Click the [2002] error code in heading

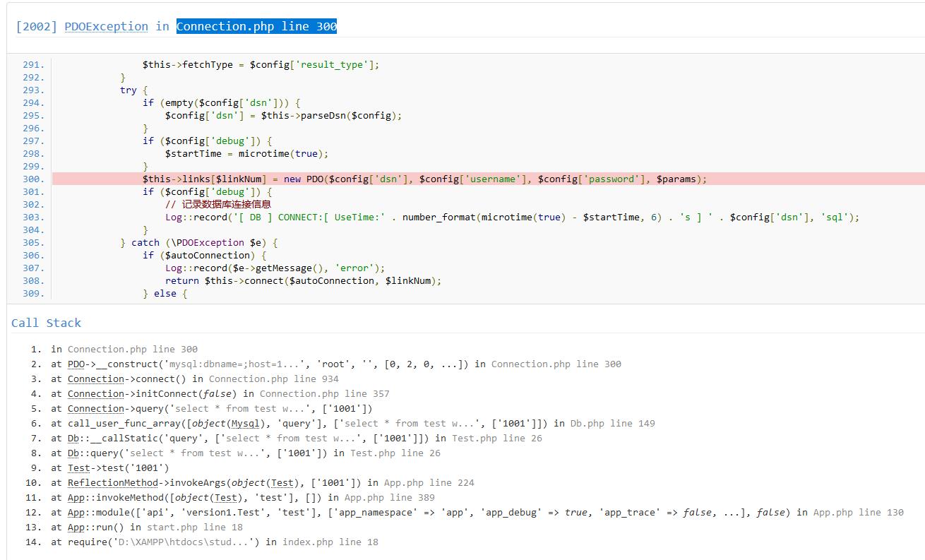coord(37,26)
